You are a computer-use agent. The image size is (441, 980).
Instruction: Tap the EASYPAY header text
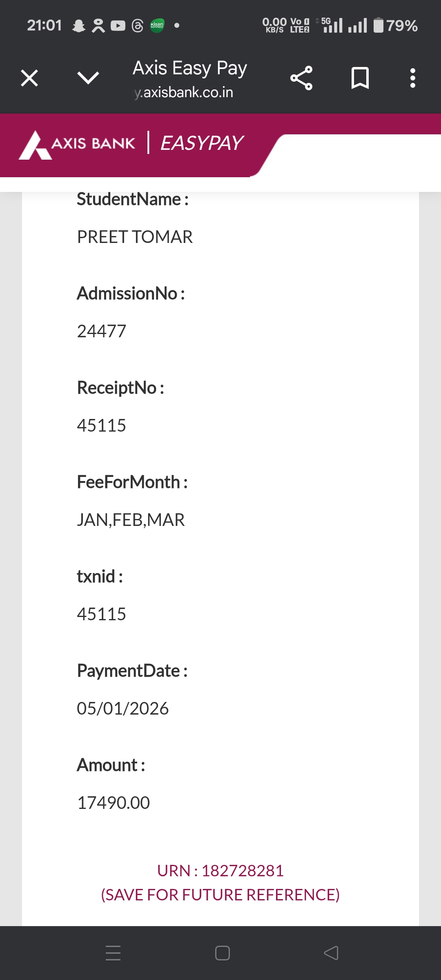tap(202, 143)
